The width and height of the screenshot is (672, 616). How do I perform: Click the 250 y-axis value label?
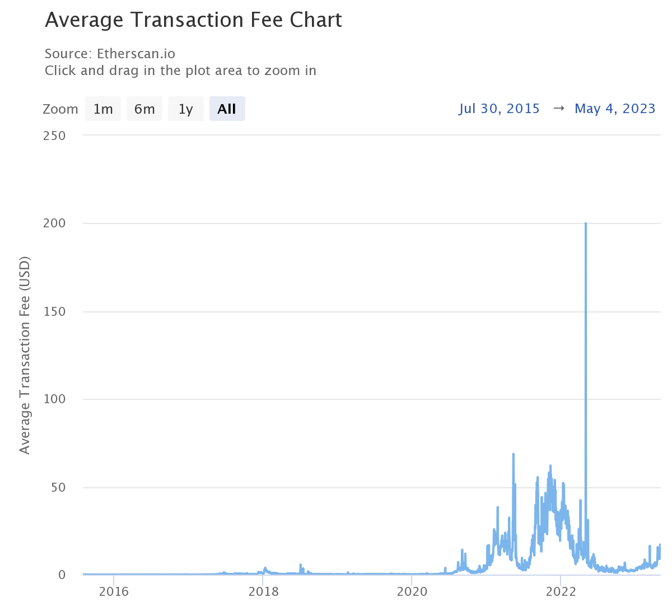pos(54,136)
